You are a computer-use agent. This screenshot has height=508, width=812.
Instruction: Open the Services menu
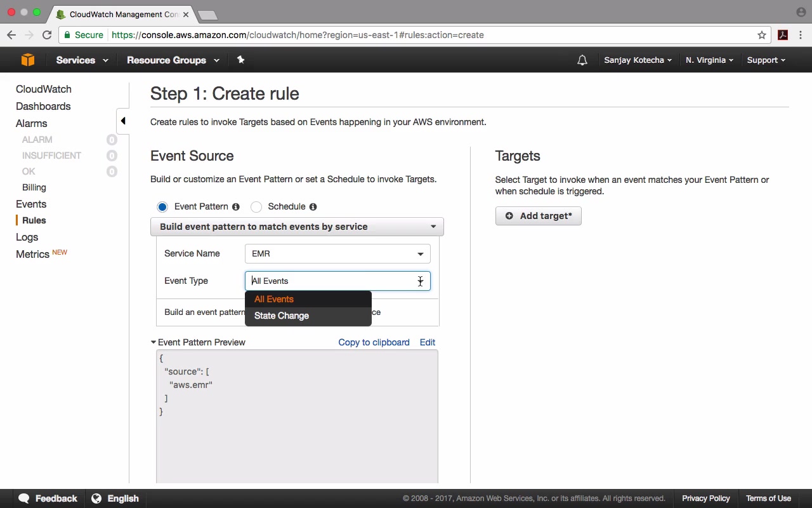[82, 60]
